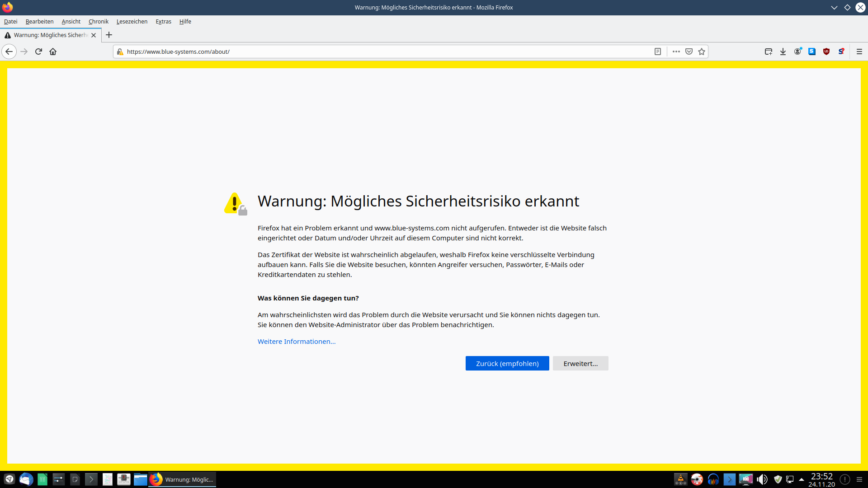Click the uBlock Origin shield icon
Image resolution: width=868 pixels, height=488 pixels.
(x=826, y=52)
